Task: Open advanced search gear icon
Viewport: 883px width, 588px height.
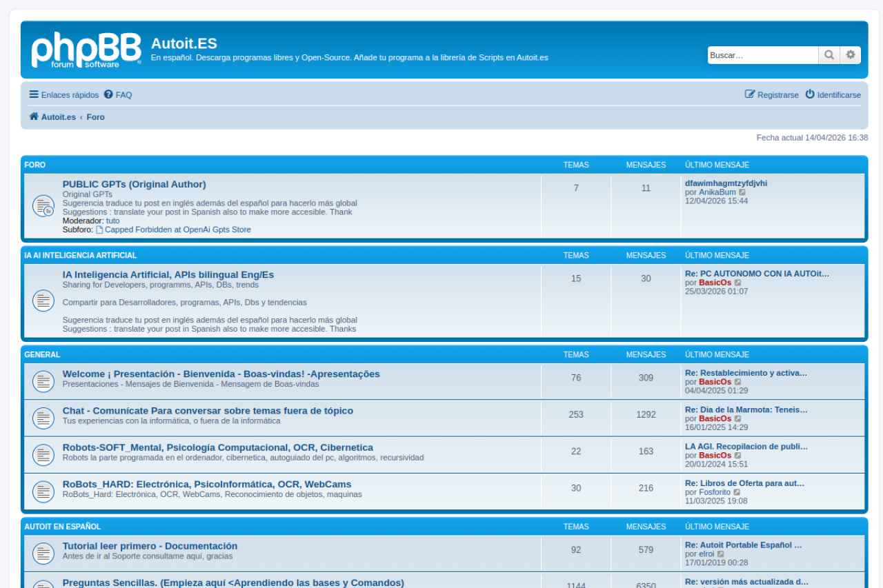Action: pyautogui.click(x=851, y=55)
